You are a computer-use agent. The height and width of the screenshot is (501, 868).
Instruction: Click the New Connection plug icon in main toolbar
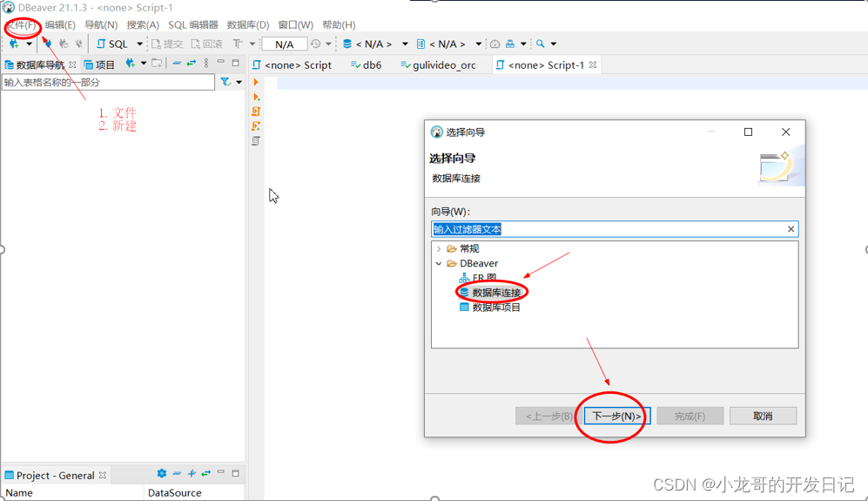14,44
